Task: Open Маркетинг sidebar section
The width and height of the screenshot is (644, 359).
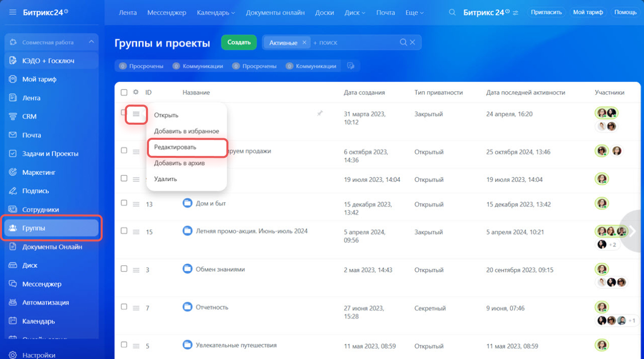Action: pyautogui.click(x=51, y=172)
